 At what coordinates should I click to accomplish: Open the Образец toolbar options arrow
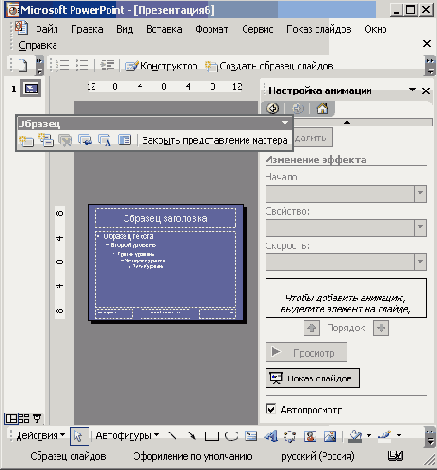pyautogui.click(x=285, y=123)
